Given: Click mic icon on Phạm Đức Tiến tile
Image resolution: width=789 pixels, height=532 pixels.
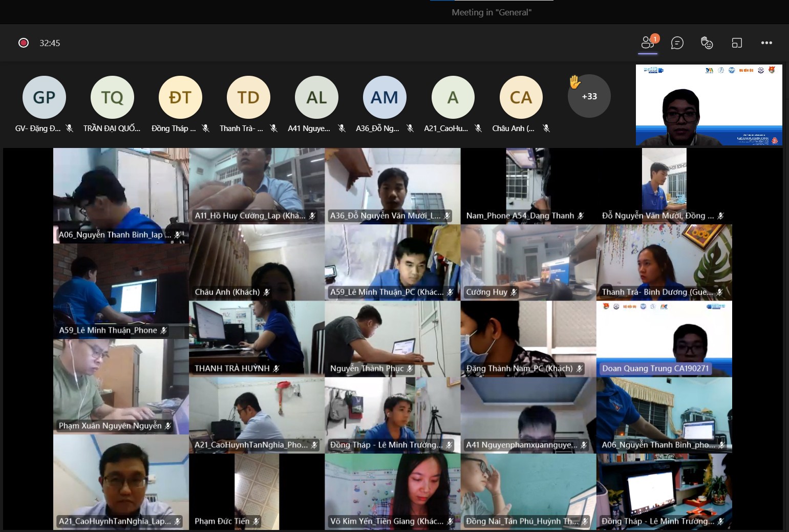Looking at the screenshot, I should point(256,521).
